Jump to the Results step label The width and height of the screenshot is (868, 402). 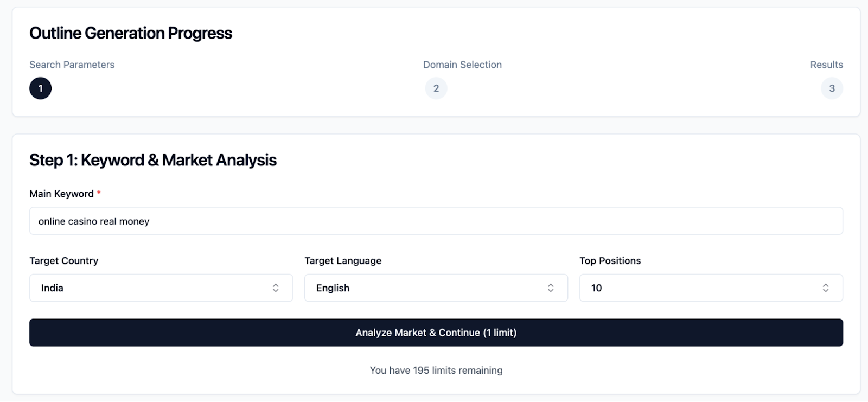(826, 65)
